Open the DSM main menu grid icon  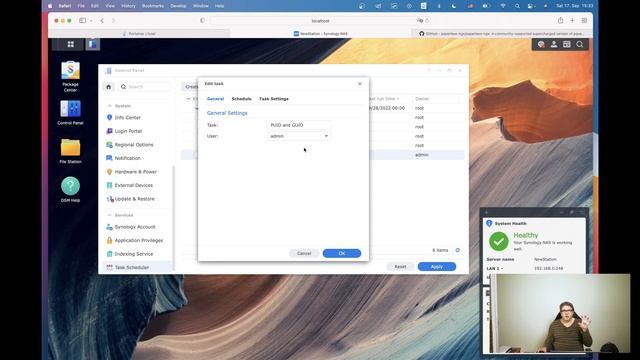click(x=71, y=44)
